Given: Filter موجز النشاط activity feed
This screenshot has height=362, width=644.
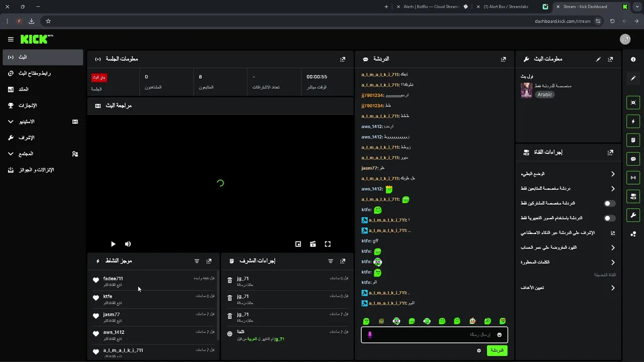Looking at the screenshot, I should point(197,261).
